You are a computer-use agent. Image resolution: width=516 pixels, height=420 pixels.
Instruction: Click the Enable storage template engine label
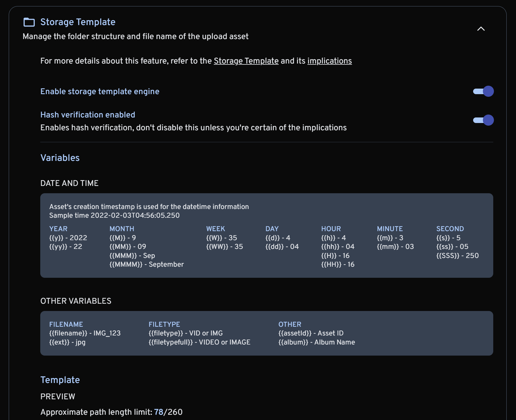(100, 92)
